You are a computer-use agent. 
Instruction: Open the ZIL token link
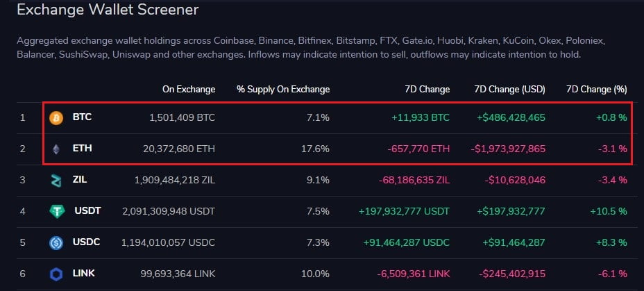(x=80, y=180)
